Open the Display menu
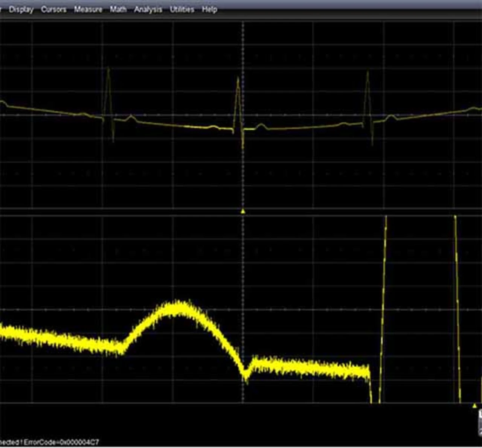Screen dimensions: 482x448 point(21,9)
